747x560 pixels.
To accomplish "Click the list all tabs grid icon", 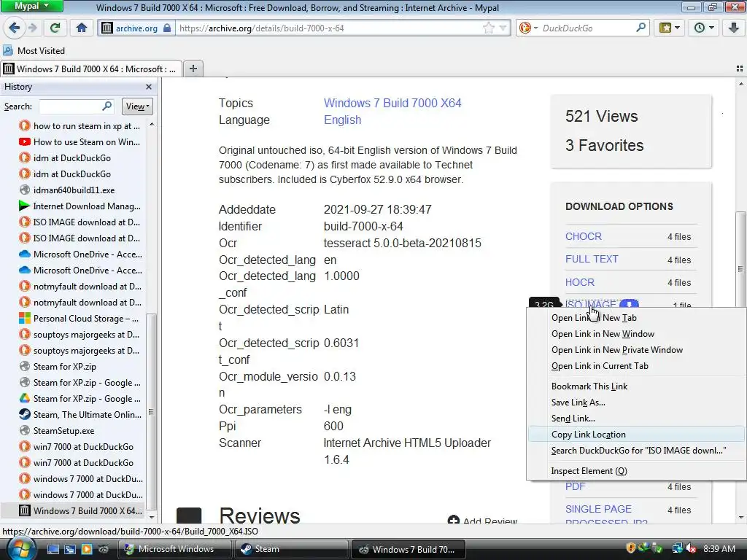I will (740, 69).
